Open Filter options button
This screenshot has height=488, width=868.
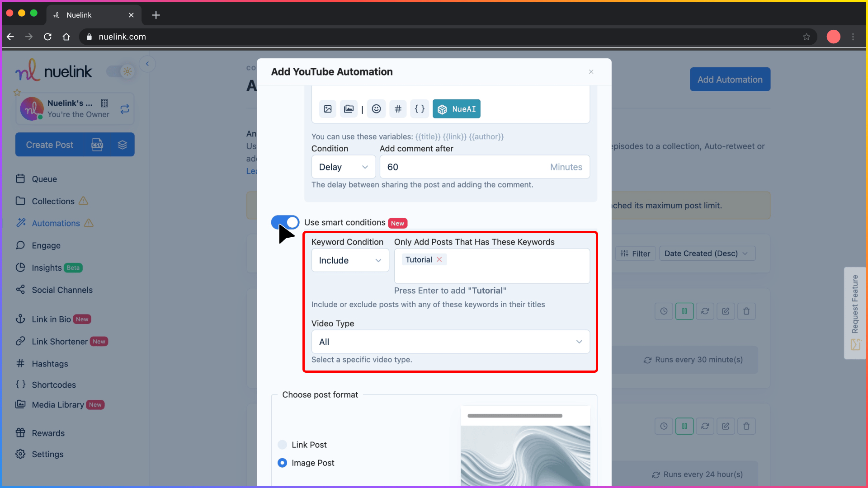635,254
